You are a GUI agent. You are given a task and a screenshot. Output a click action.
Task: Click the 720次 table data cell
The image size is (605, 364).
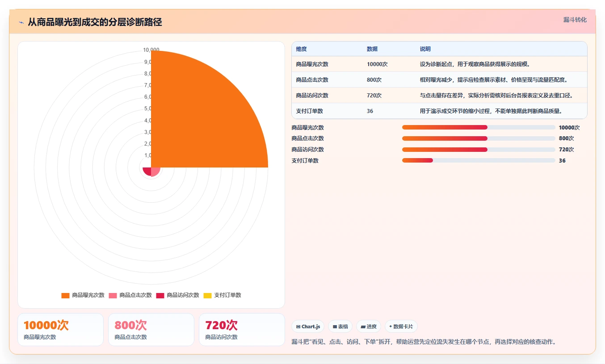point(374,96)
